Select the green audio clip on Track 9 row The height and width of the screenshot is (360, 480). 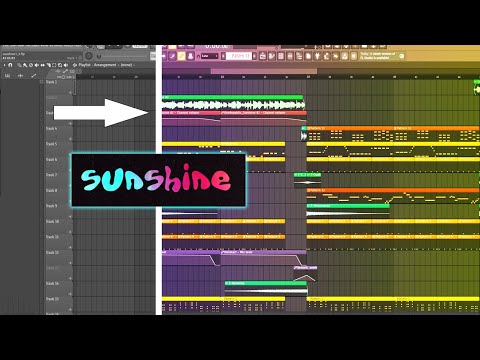pyautogui.click(x=348, y=210)
